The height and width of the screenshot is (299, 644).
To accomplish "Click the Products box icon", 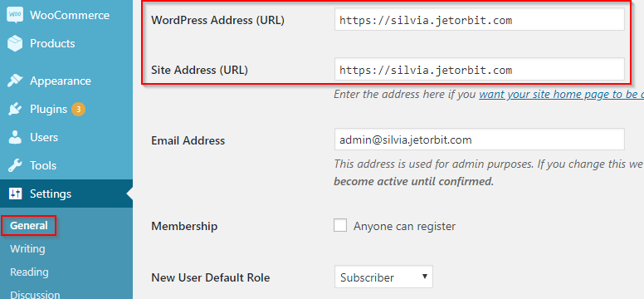I will 15,43.
